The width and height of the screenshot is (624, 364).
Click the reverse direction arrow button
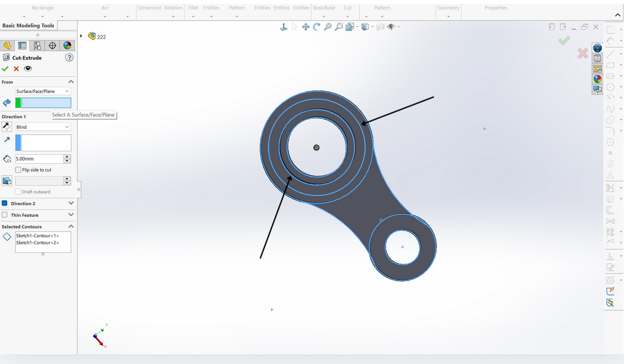point(7,127)
